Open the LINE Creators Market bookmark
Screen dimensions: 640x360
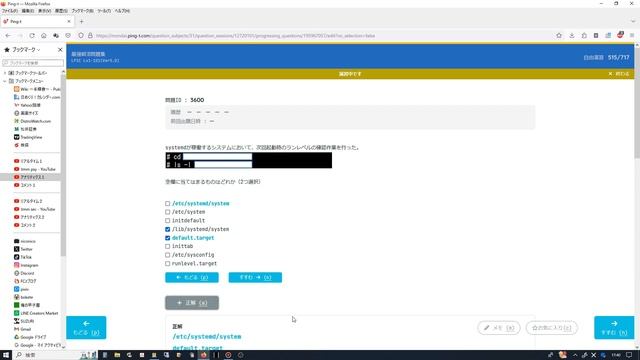click(x=36, y=313)
